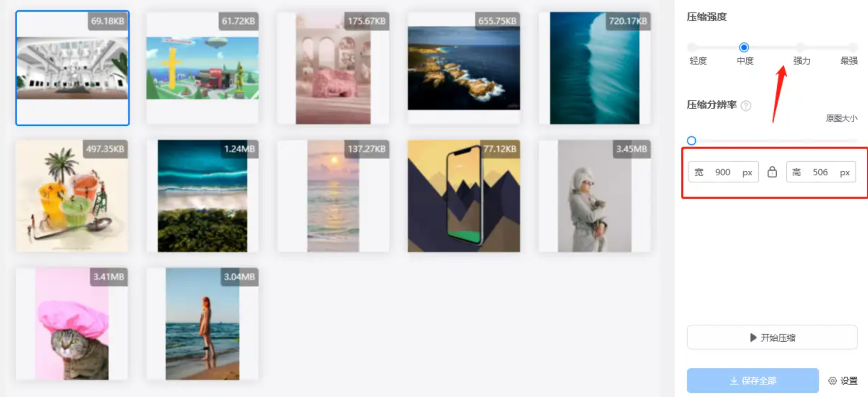Select the 3.41MB cat with pink hat thumbnail
This screenshot has width=868, height=397.
72,324
